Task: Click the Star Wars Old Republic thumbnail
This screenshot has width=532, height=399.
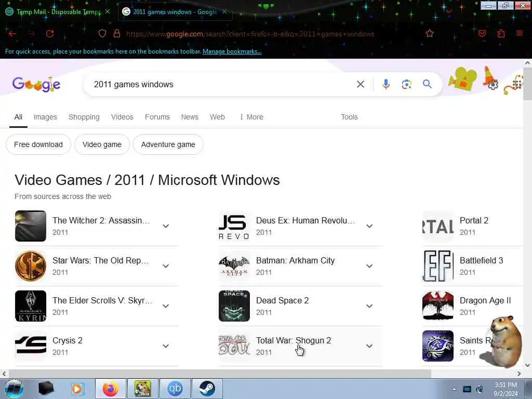Action: coord(31,266)
